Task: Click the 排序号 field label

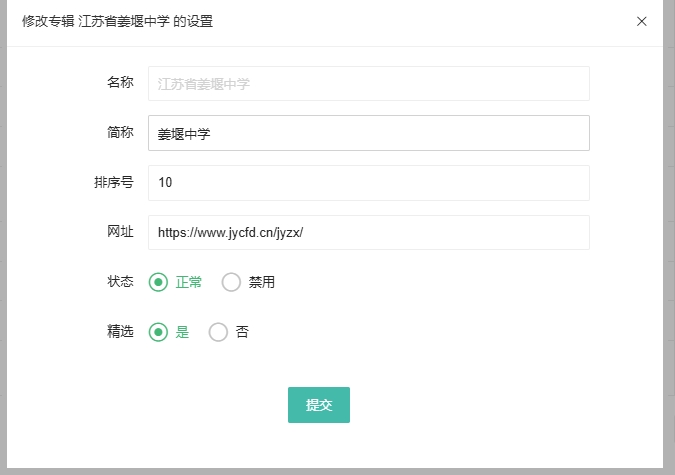Action: (x=114, y=182)
